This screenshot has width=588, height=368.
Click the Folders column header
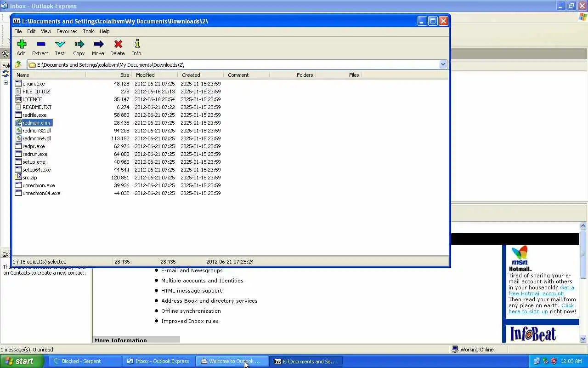[x=293, y=75]
